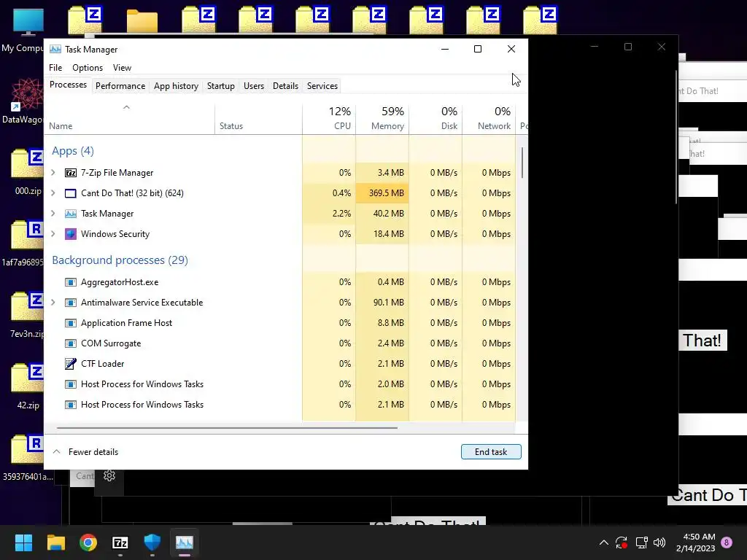Open the Windows Start menu
The width and height of the screenshot is (747, 560).
click(x=23, y=542)
